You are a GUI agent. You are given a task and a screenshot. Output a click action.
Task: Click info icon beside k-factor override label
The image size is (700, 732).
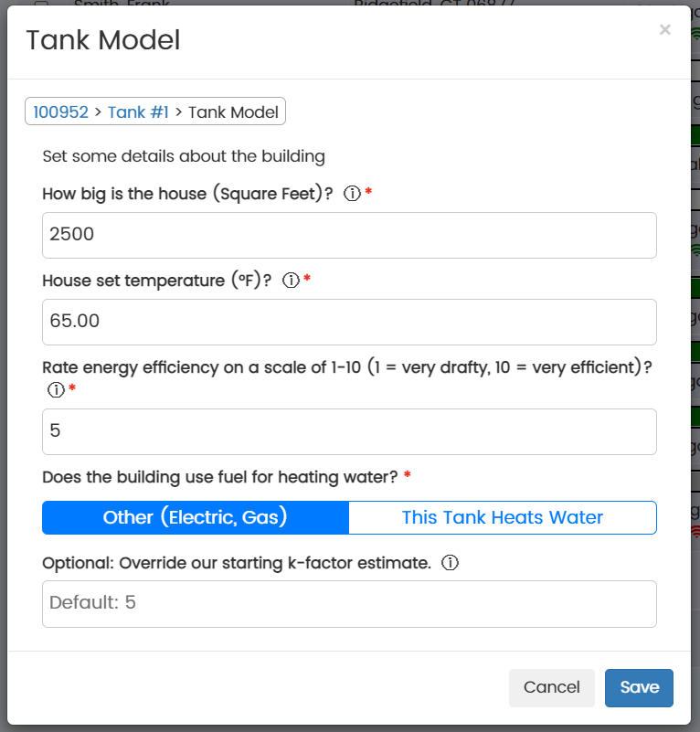click(450, 563)
